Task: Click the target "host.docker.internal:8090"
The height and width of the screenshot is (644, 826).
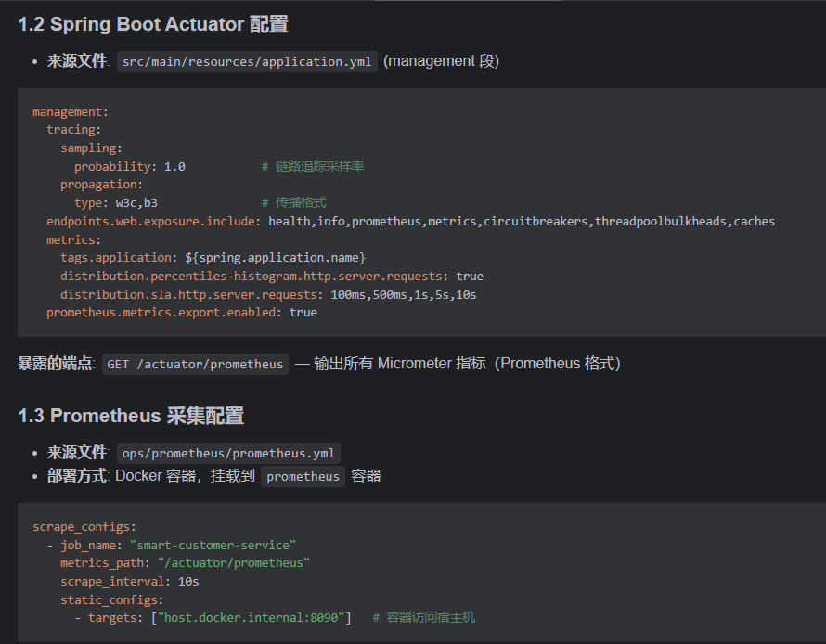Action: click(252, 618)
